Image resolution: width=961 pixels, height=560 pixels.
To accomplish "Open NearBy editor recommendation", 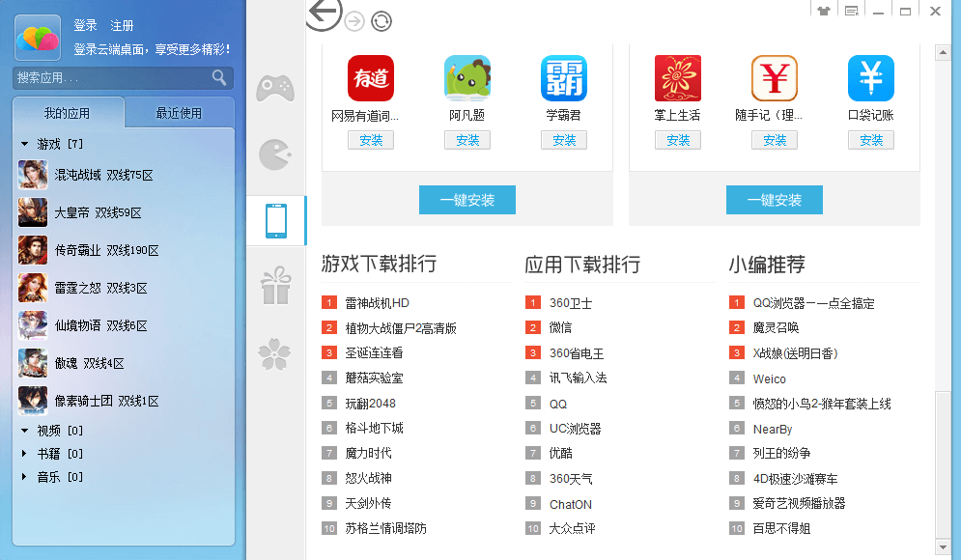I will [773, 429].
